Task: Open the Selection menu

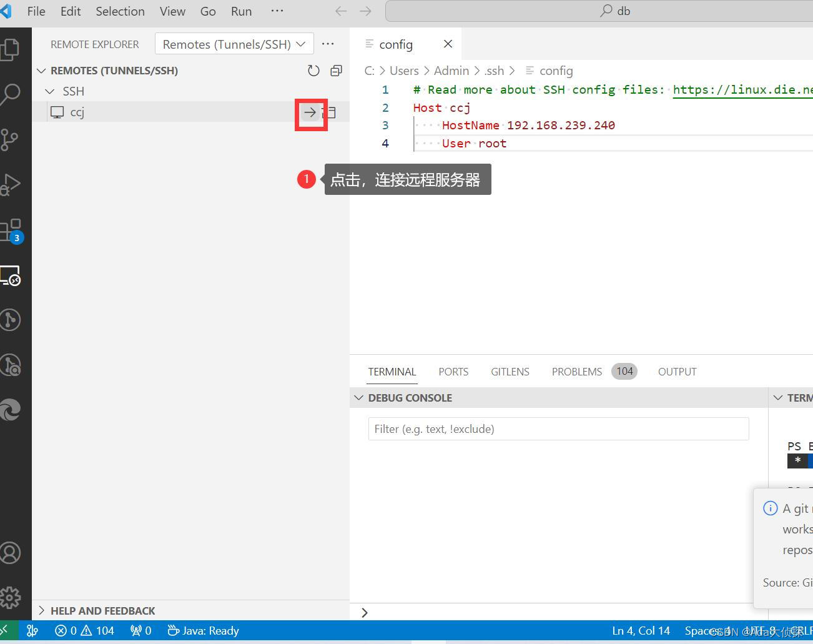Action: 120,11
